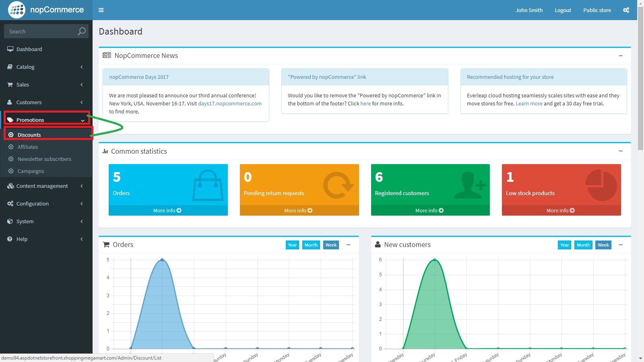
Task: Collapse the Orders chart panel
Action: point(349,245)
